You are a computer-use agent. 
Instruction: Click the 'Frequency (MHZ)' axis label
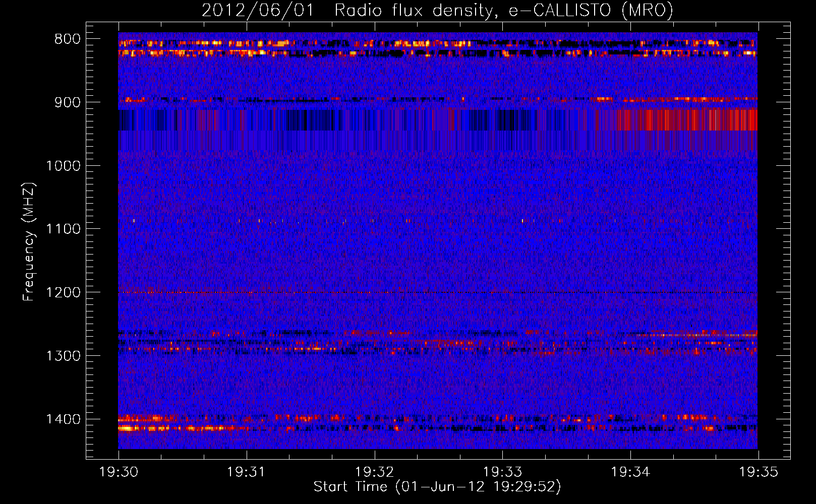29,242
